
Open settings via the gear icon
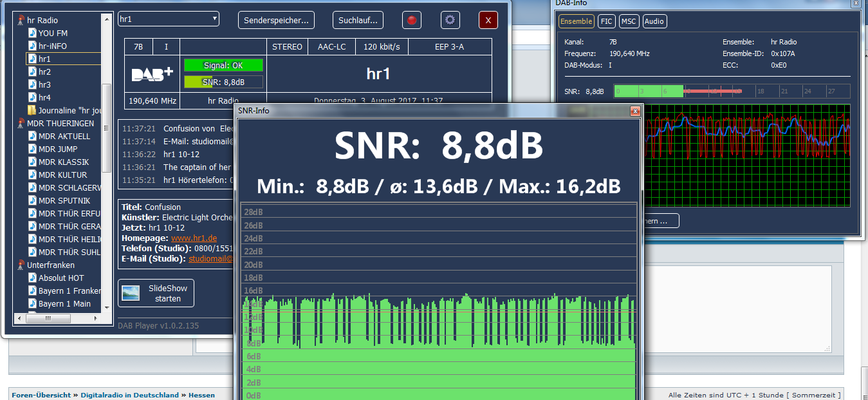[450, 21]
